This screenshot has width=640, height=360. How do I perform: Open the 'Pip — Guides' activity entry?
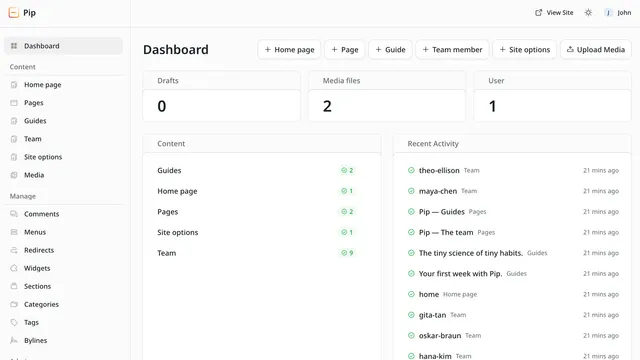pos(442,211)
